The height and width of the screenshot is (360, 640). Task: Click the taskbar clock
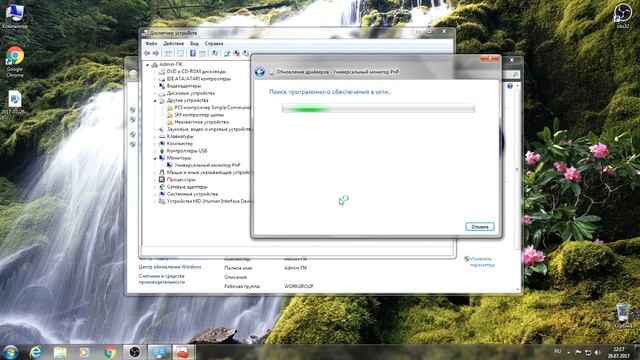pyautogui.click(x=619, y=352)
